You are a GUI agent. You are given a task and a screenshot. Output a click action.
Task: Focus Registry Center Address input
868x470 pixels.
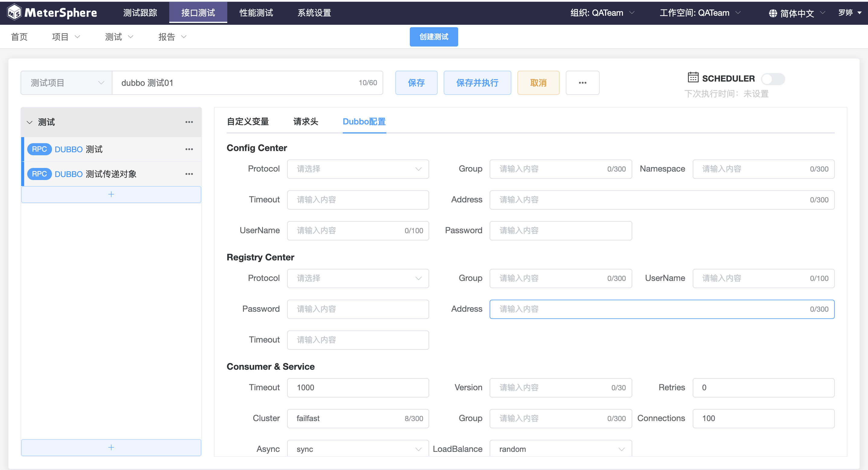(x=662, y=309)
